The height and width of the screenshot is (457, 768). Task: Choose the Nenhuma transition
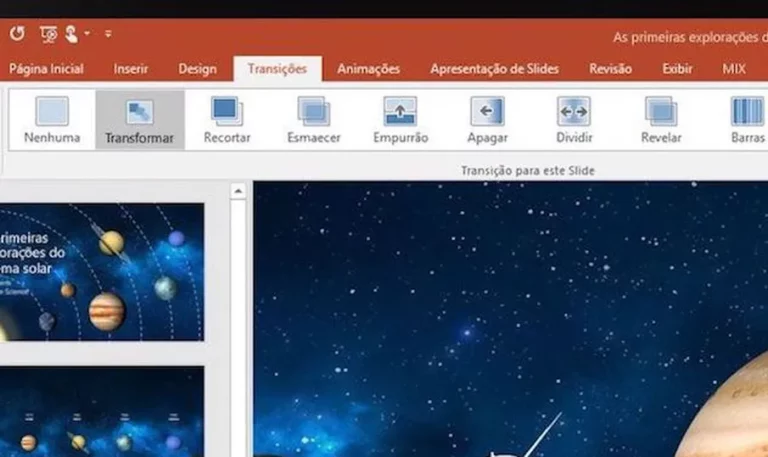pos(52,120)
